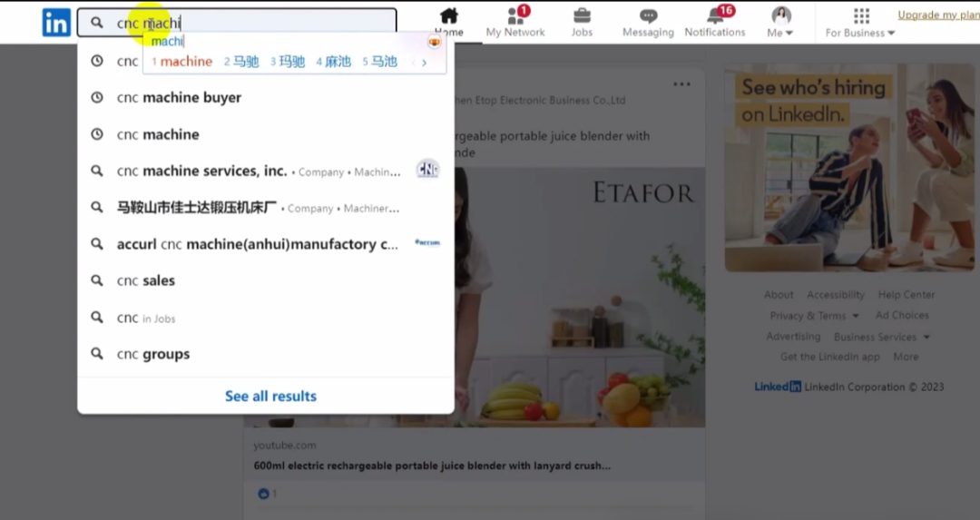Choose cnc machine services, inc. suggestion

click(266, 171)
